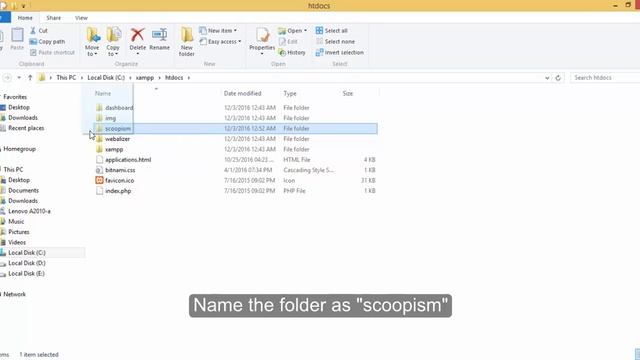Create a New folder
The height and width of the screenshot is (360, 640).
pos(187,42)
